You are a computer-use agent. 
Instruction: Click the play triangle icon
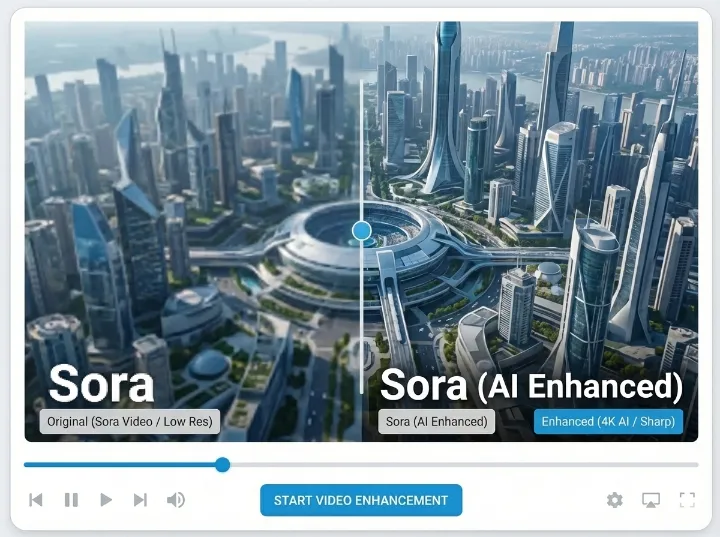click(x=106, y=500)
